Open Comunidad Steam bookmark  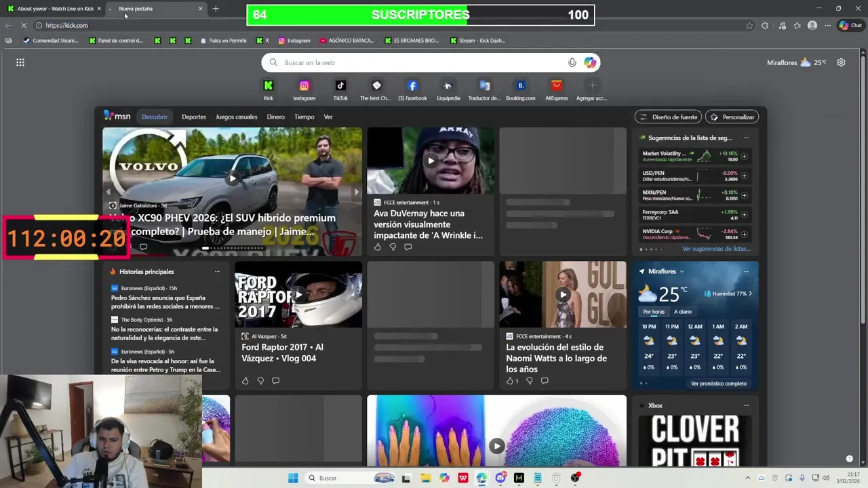click(51, 41)
